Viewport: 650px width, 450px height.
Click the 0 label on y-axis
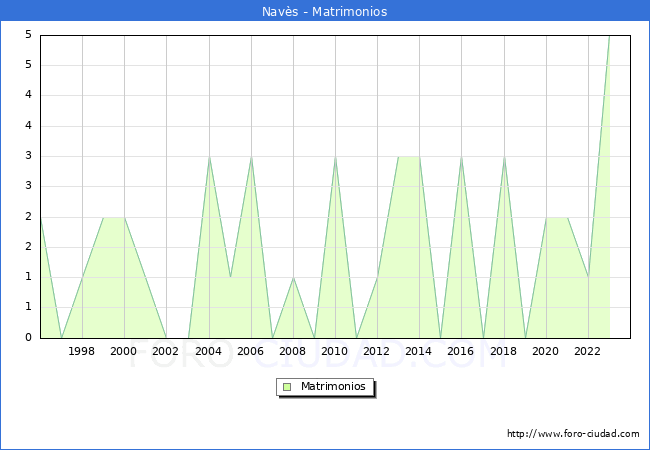point(28,338)
